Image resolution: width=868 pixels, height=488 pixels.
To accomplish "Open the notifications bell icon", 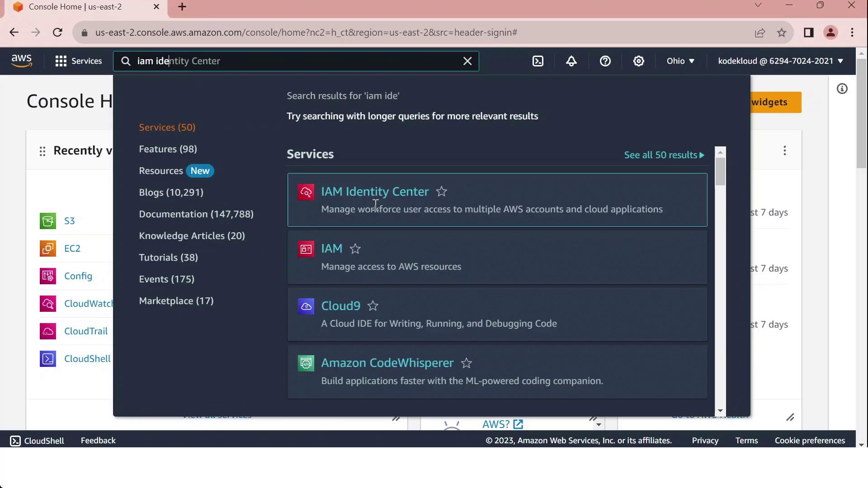I will (x=571, y=61).
